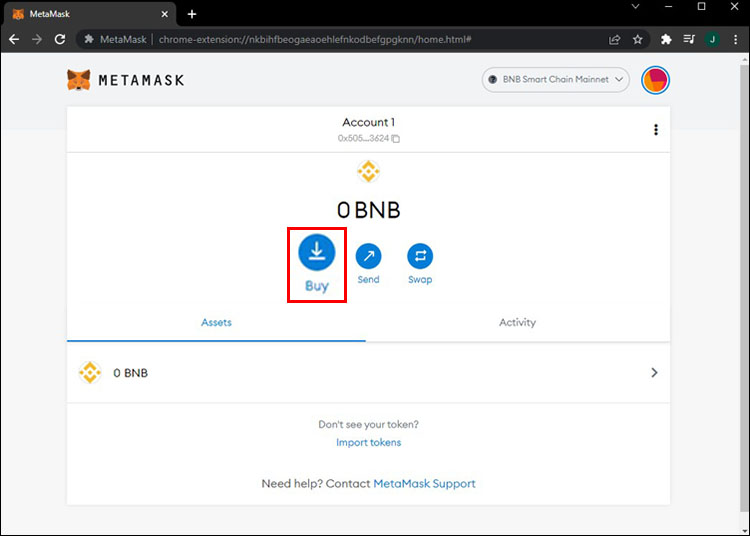Open the tab search chevron
Image resolution: width=750 pixels, height=536 pixels.
tap(635, 7)
